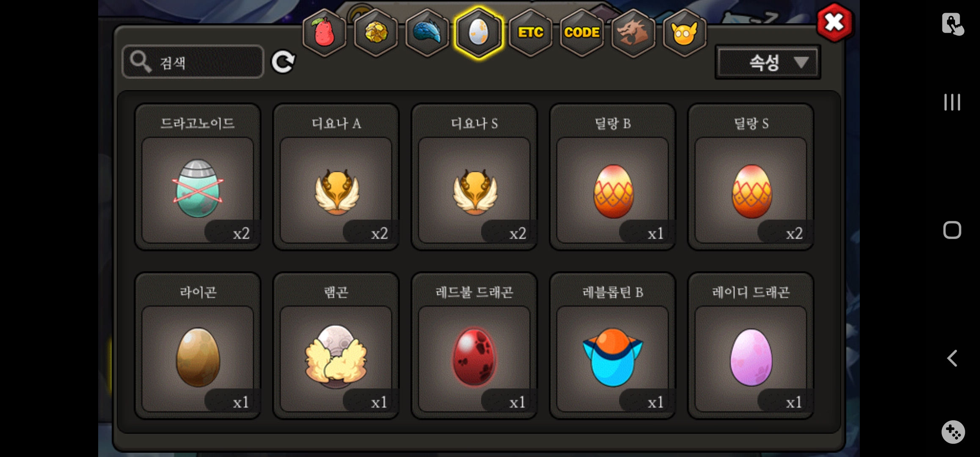The width and height of the screenshot is (980, 457).
Task: Expand the 속성 sort dropdown
Action: pyautogui.click(x=768, y=63)
